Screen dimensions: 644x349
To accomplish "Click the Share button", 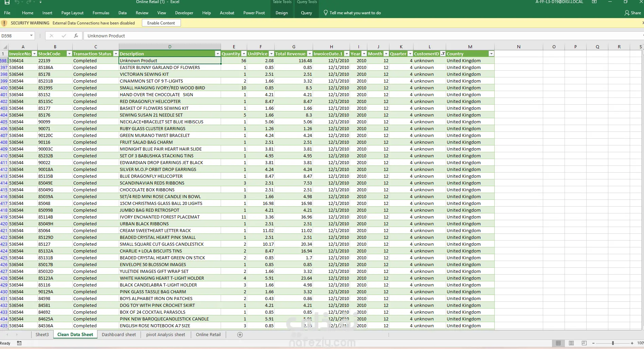I will pyautogui.click(x=633, y=13).
